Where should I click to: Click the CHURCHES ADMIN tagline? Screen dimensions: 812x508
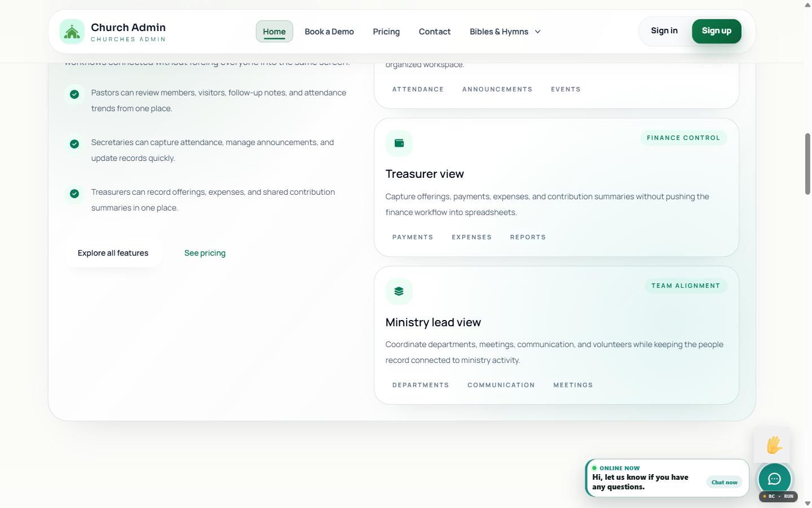tap(128, 40)
